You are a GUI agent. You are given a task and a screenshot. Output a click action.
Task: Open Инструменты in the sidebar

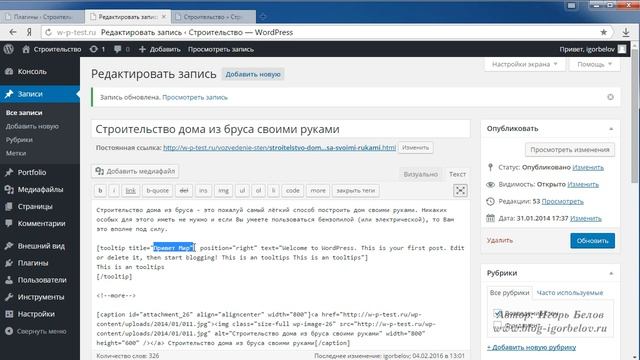pos(40,297)
